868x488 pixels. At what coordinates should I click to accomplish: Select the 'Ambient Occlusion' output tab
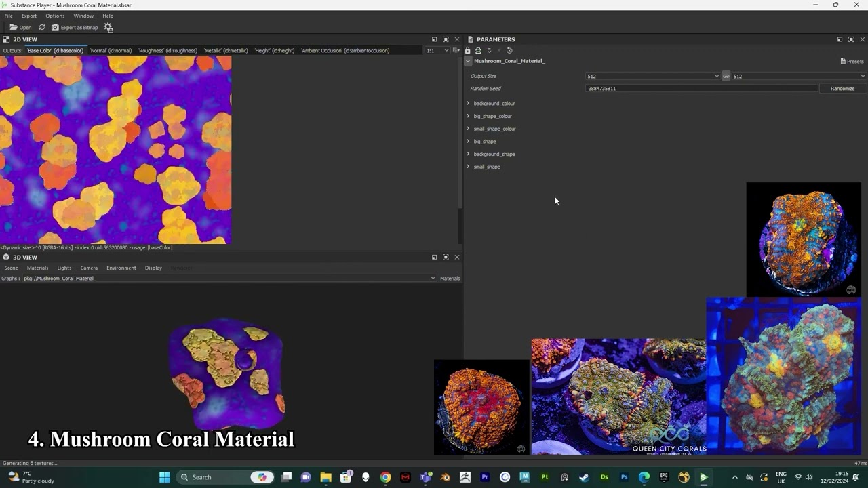click(x=345, y=50)
